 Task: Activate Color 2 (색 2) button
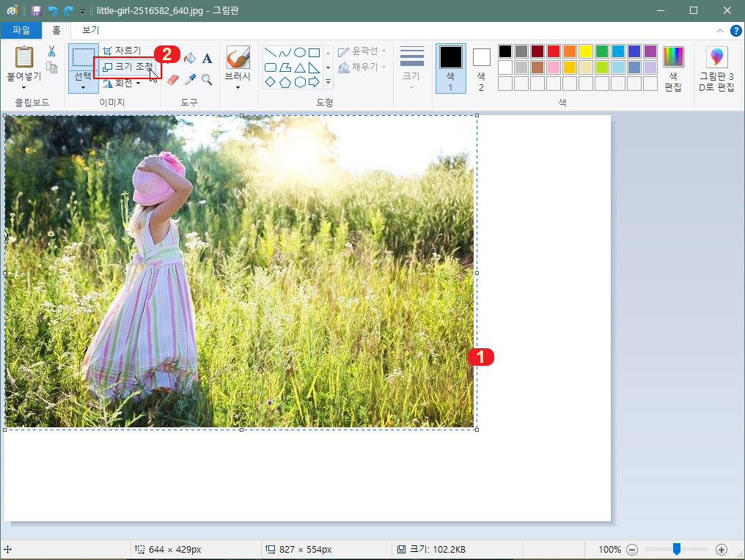(481, 68)
